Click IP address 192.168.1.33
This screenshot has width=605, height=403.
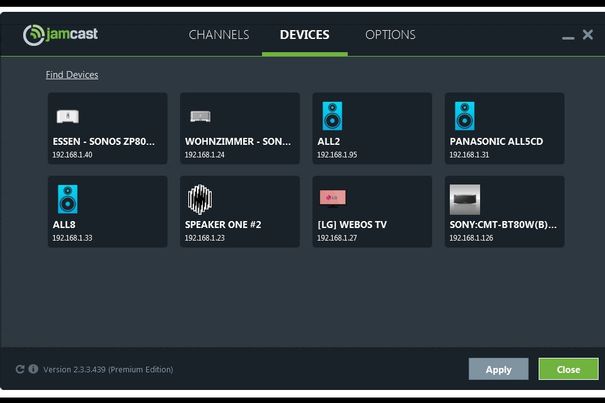(x=72, y=238)
